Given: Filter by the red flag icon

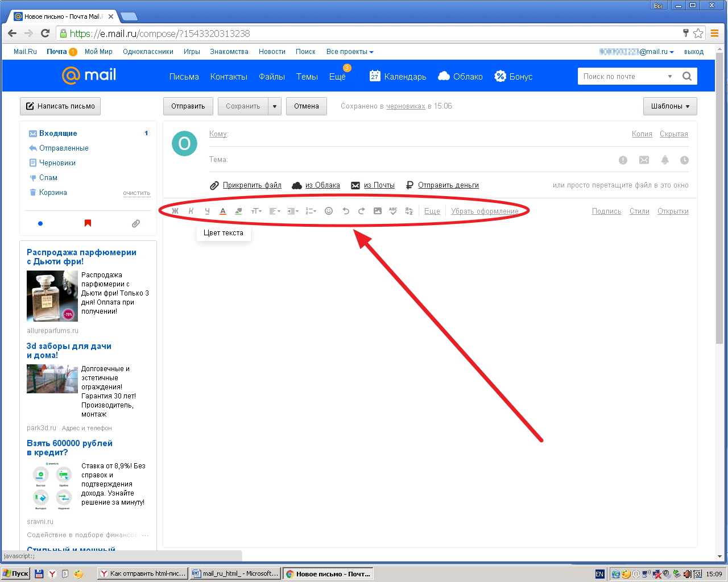Looking at the screenshot, I should [x=88, y=223].
